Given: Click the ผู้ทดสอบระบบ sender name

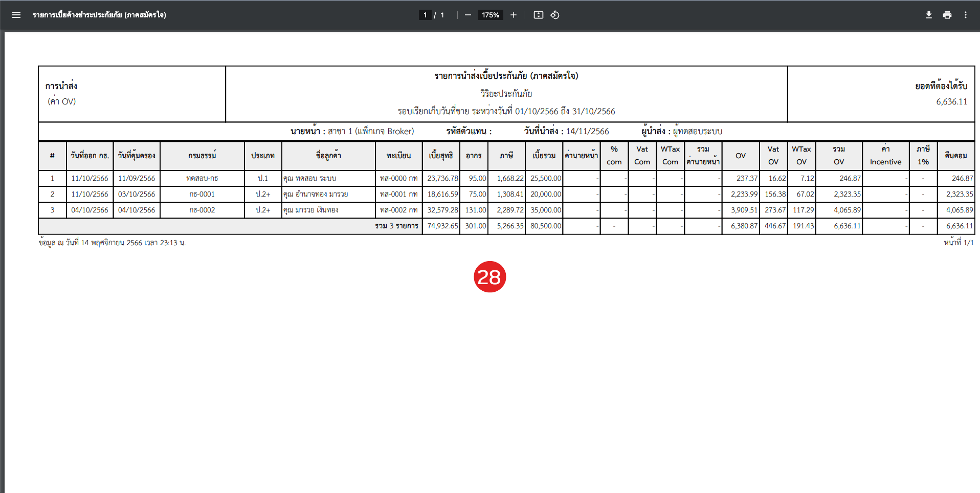Looking at the screenshot, I should click(x=697, y=132).
